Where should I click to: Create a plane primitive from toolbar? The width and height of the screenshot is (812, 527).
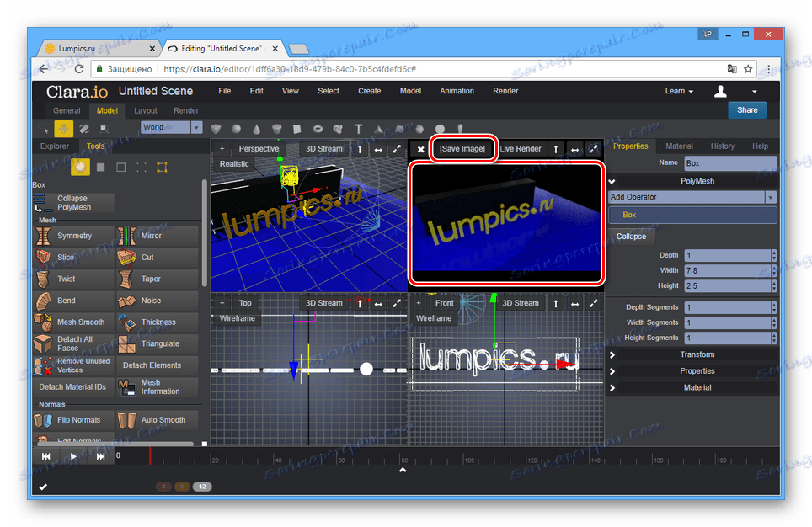coord(297,129)
